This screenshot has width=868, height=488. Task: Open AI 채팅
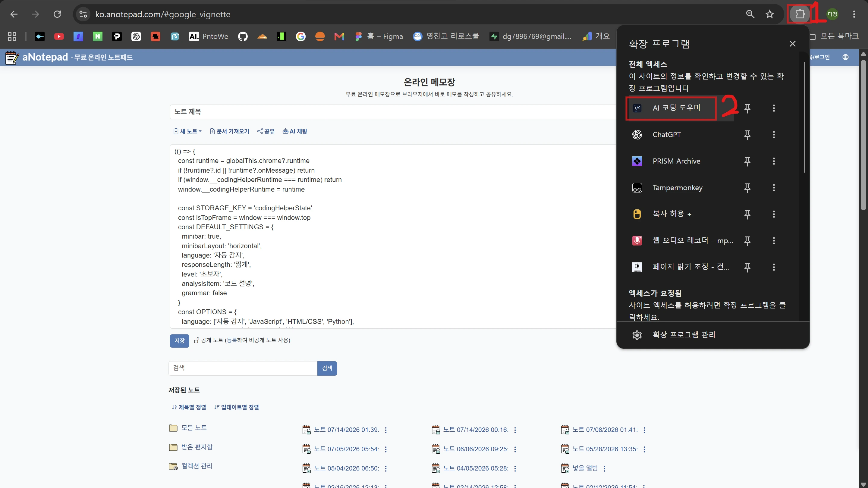tap(295, 131)
